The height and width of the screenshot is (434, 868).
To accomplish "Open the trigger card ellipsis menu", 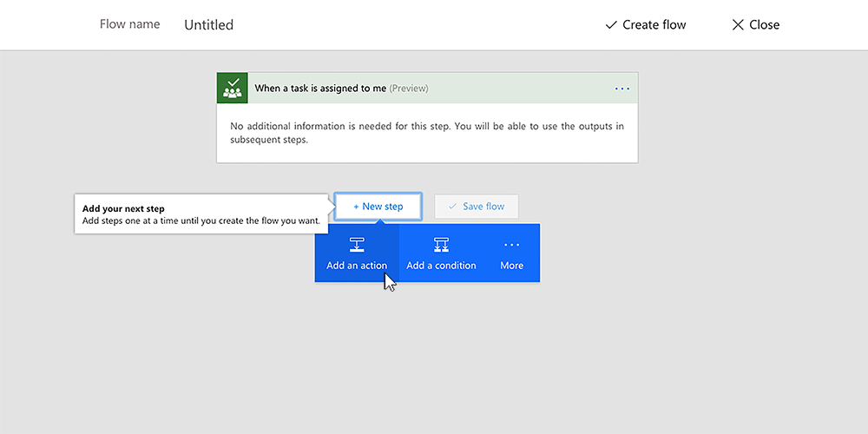I will click(621, 89).
